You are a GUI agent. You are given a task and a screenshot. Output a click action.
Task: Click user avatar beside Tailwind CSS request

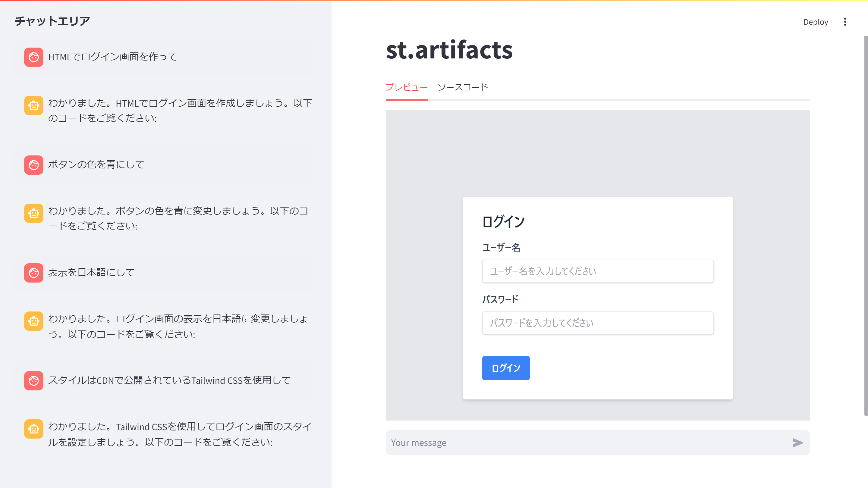[33, 380]
